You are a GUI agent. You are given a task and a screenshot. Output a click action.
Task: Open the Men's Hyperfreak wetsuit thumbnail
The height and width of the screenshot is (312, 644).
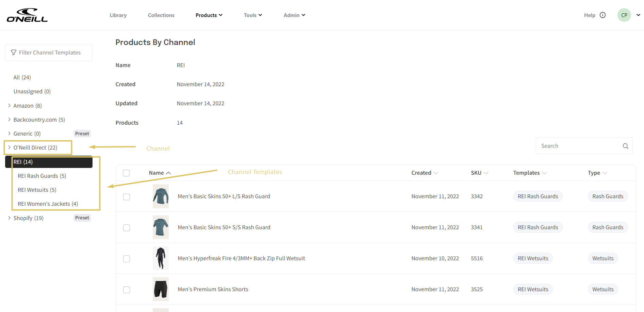pos(161,258)
